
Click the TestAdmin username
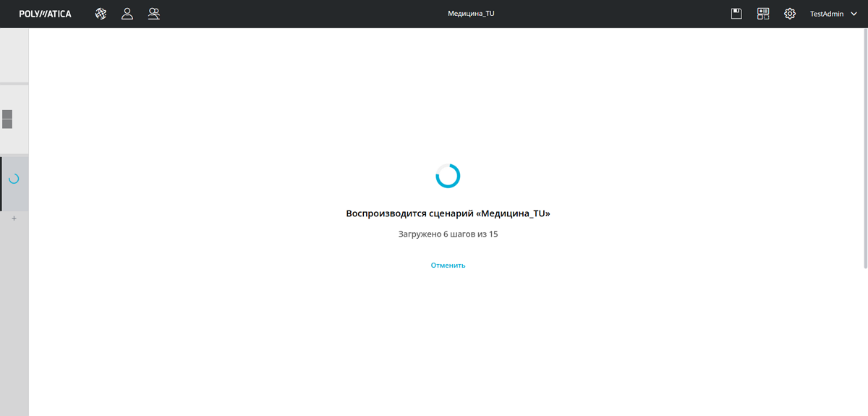pyautogui.click(x=826, y=14)
